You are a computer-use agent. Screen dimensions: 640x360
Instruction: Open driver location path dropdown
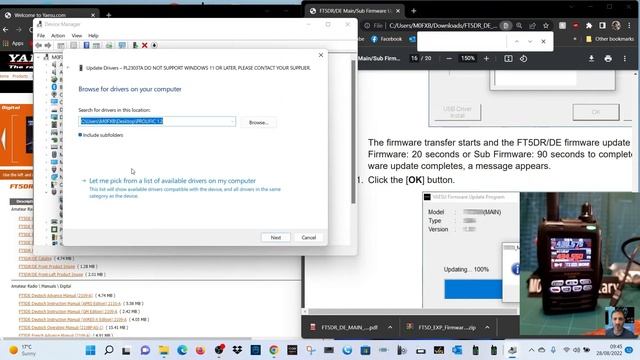[232, 121]
